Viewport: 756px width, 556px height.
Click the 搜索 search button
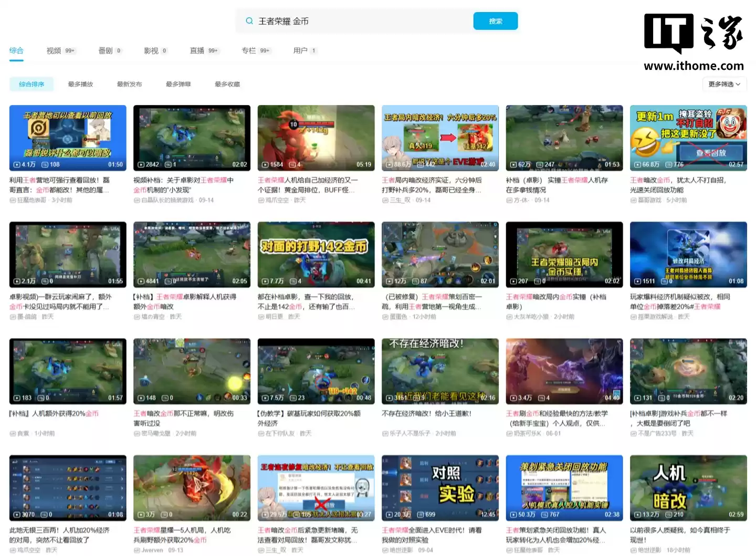pos(495,21)
